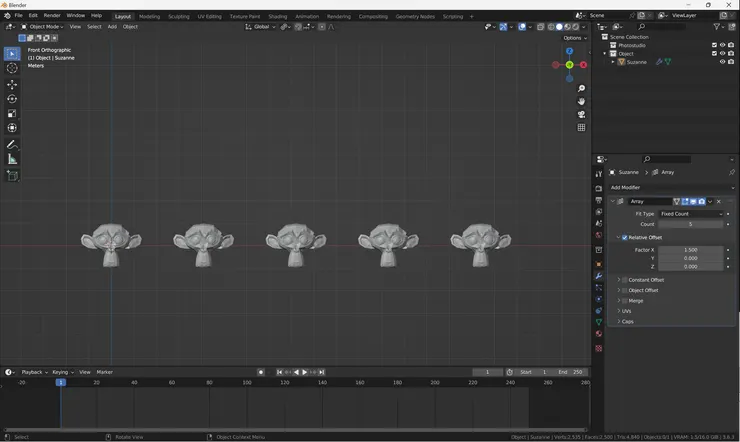This screenshot has width=740, height=442.
Task: Select the Transform tool
Action: [12, 128]
